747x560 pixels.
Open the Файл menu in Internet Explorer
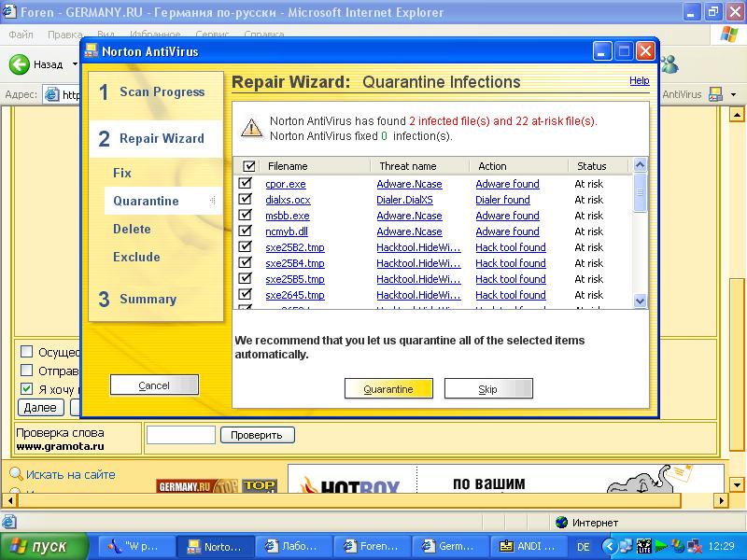point(21,35)
